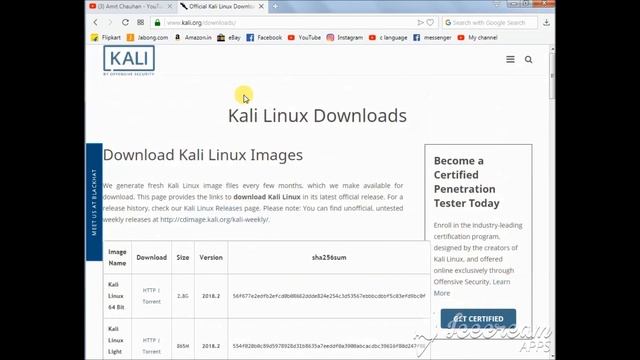This screenshot has height=360, width=640.
Task: Click the page vertical scrollbar thumb
Action: tap(552, 76)
